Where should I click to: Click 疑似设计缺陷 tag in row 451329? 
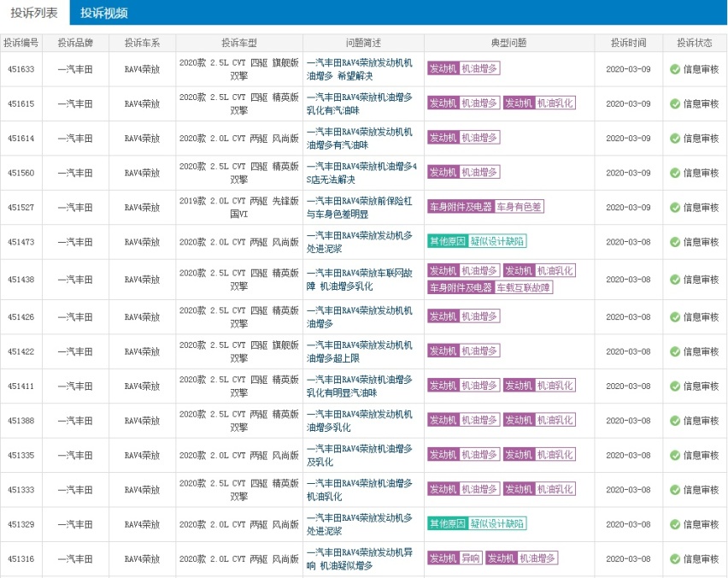tap(496, 523)
